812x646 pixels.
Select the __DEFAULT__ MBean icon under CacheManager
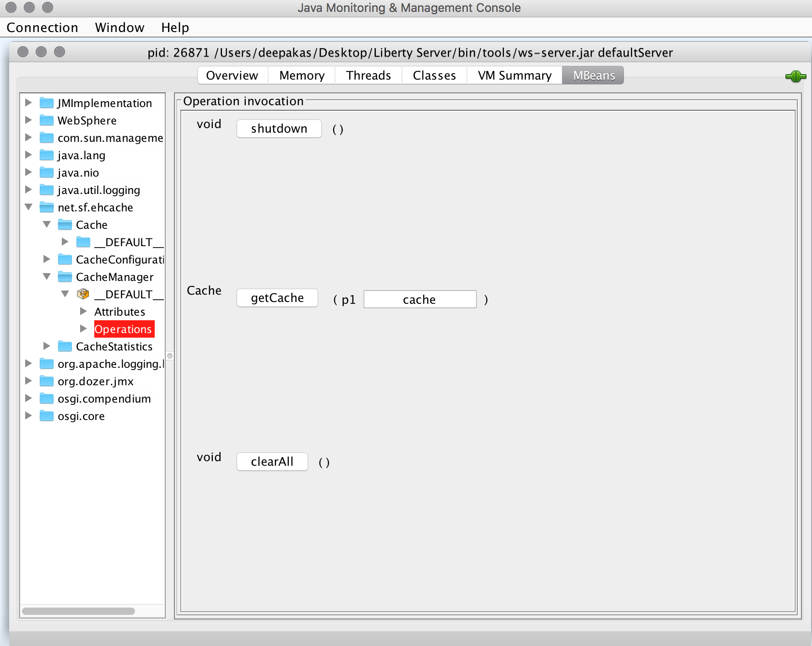(82, 294)
